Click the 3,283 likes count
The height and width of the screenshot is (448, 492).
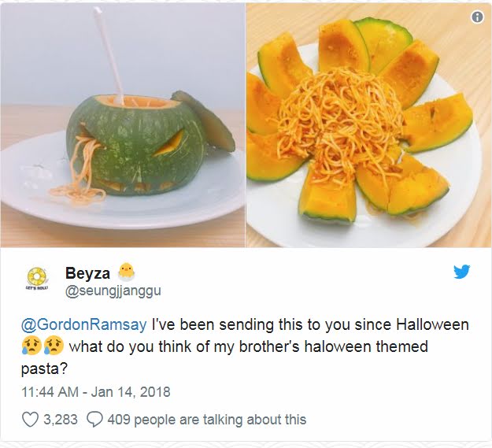(61, 420)
